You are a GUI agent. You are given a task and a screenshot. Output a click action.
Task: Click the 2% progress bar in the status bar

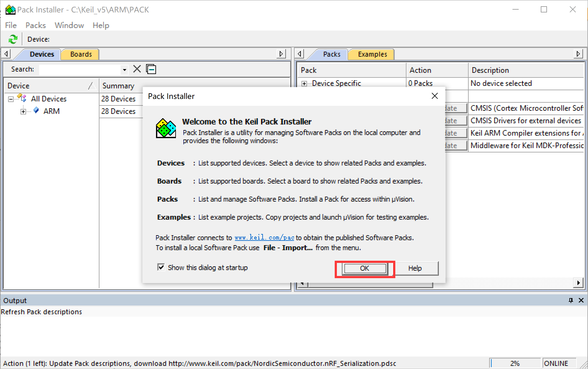515,363
